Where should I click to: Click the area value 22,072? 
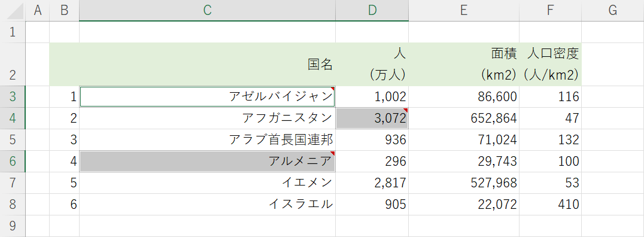click(x=464, y=205)
